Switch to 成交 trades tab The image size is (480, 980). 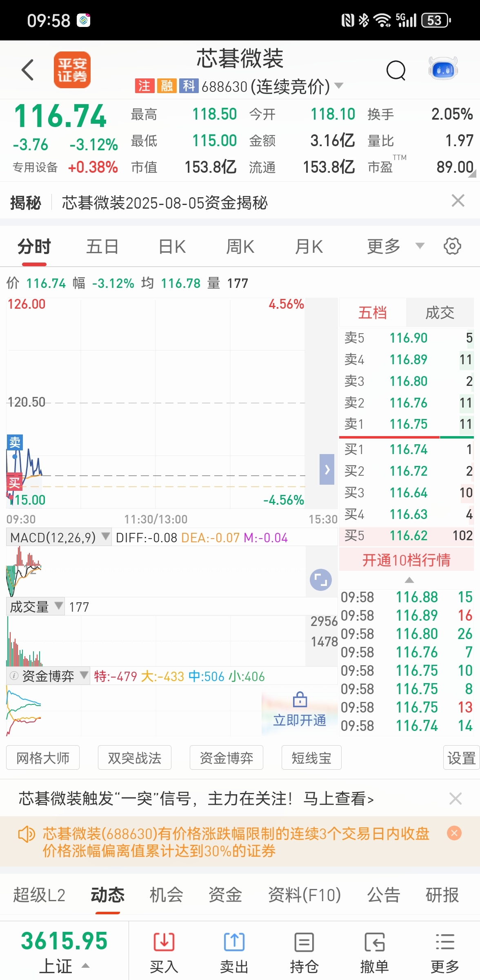pos(440,313)
